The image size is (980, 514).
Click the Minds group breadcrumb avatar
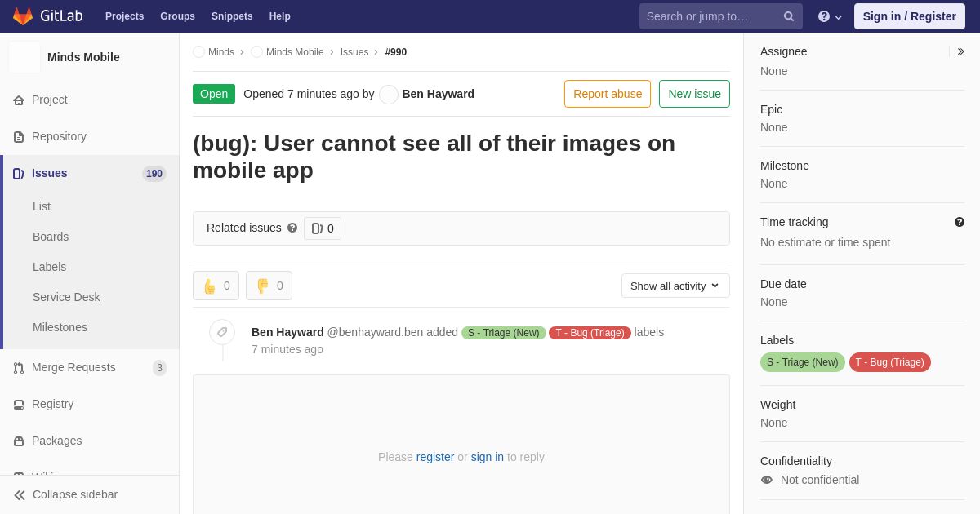coord(198,52)
